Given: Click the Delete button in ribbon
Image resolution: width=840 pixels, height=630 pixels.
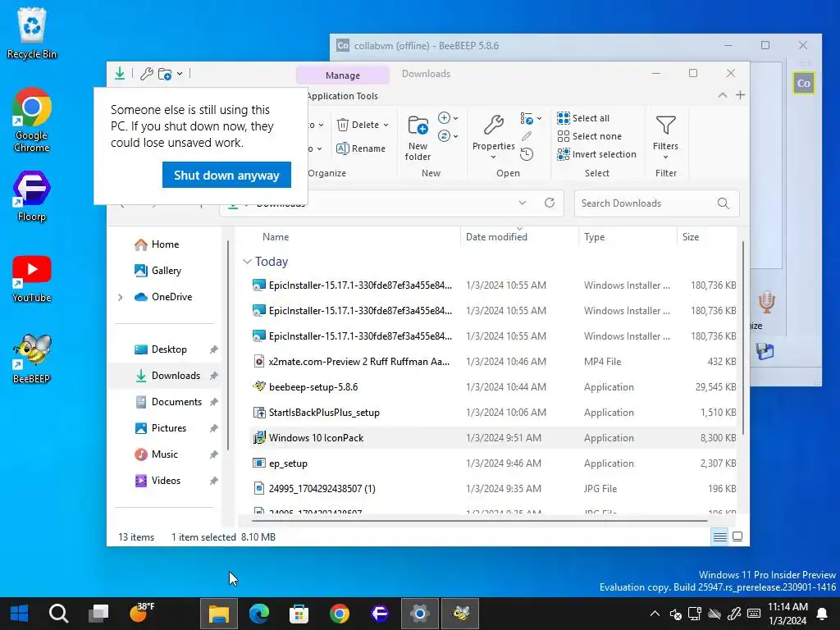Looking at the screenshot, I should (358, 125).
